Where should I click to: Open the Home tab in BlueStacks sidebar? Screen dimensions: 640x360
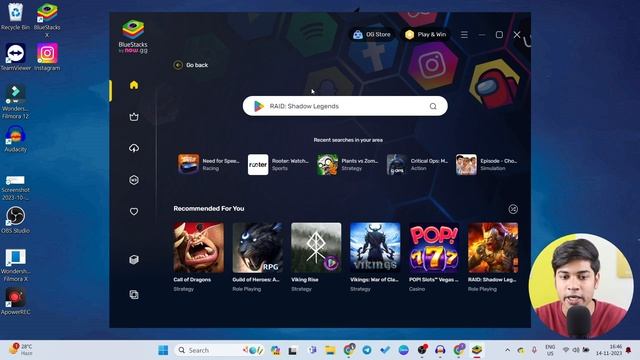134,85
